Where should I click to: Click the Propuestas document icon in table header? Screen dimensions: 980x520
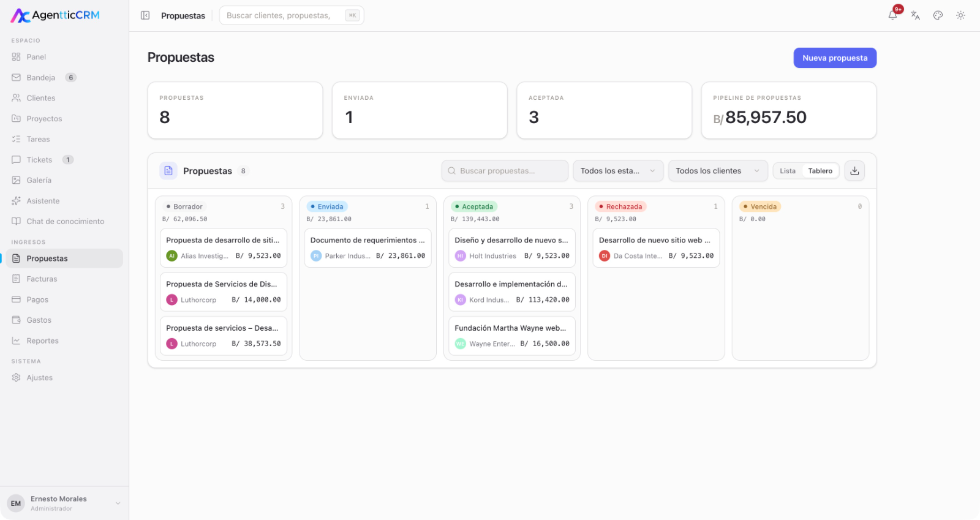[x=168, y=171]
